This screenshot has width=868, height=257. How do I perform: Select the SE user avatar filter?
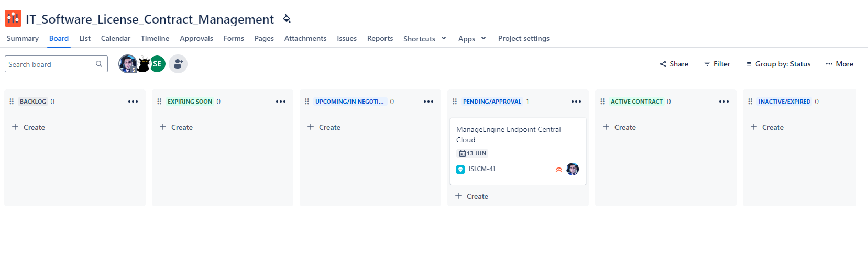click(157, 64)
